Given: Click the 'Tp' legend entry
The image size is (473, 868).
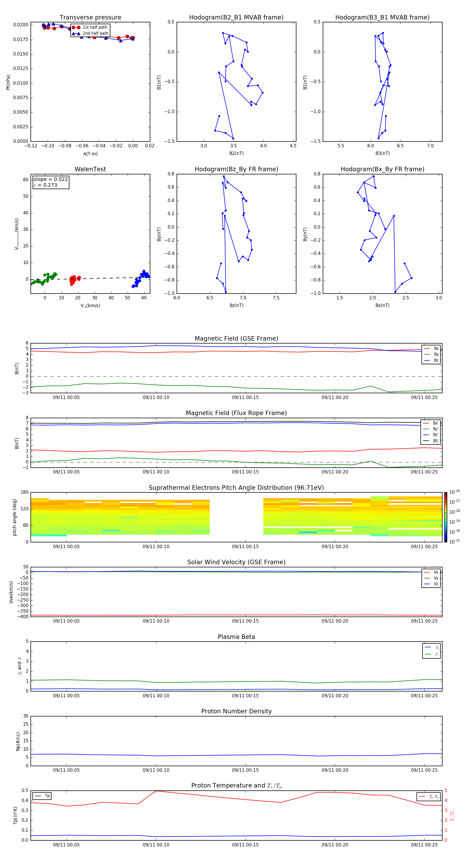Looking at the screenshot, I should pyautogui.click(x=42, y=796).
